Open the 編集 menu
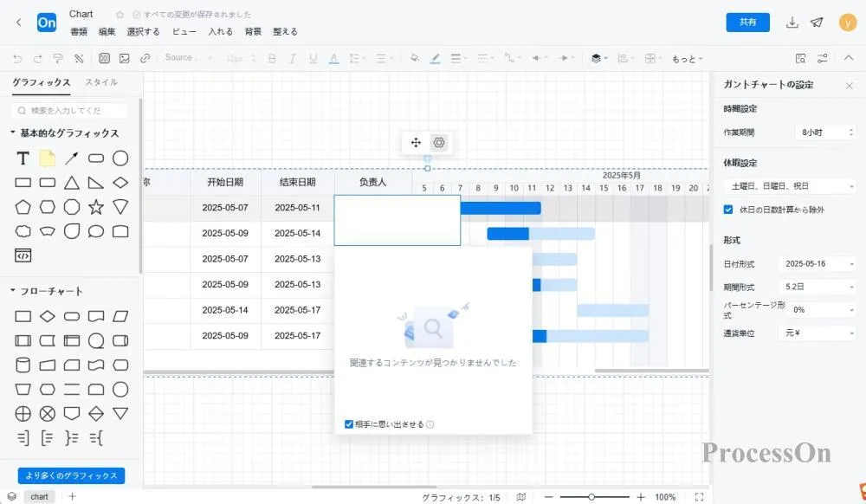The image size is (866, 504). pyautogui.click(x=107, y=31)
